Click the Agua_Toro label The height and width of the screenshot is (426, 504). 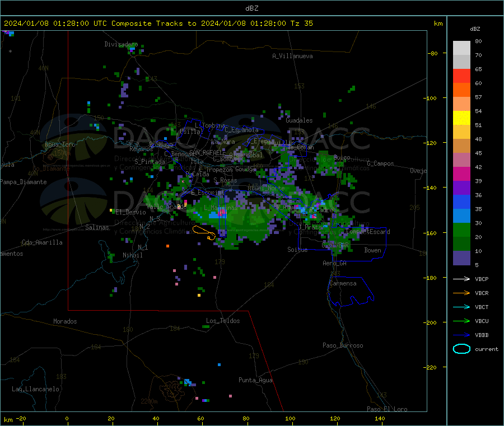coord(60,144)
